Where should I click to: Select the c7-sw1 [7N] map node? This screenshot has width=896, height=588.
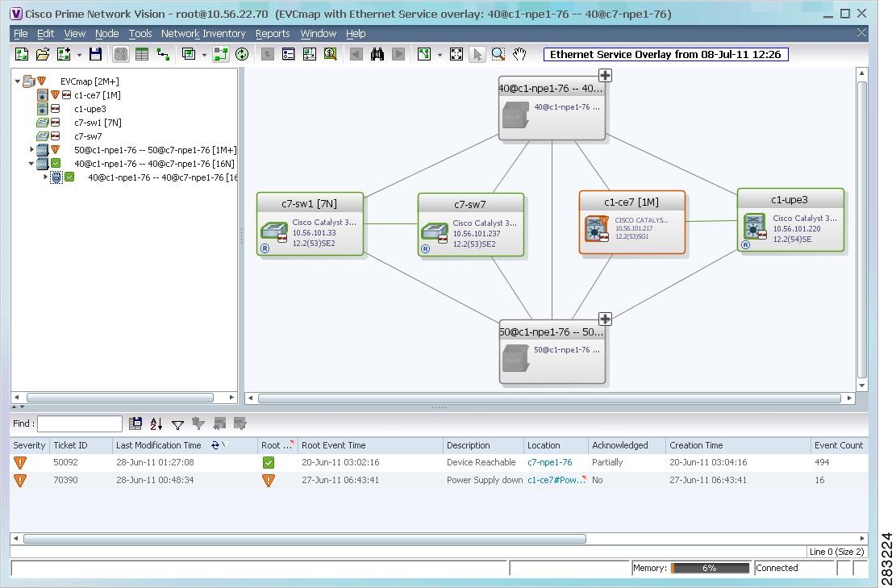pyautogui.click(x=310, y=224)
